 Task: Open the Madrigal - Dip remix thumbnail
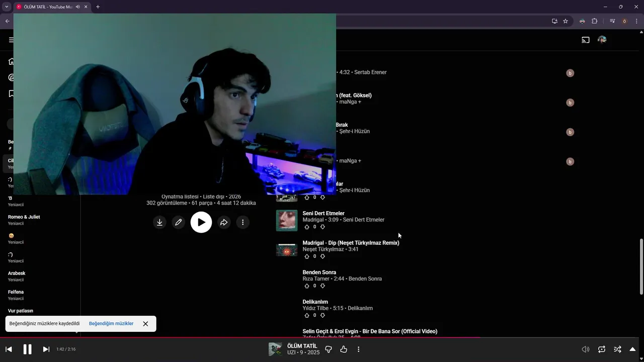click(x=287, y=250)
